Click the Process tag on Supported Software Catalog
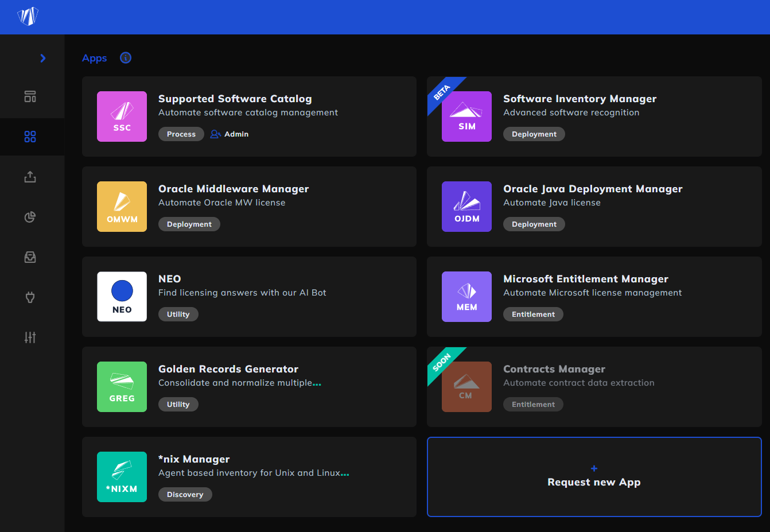 [181, 134]
